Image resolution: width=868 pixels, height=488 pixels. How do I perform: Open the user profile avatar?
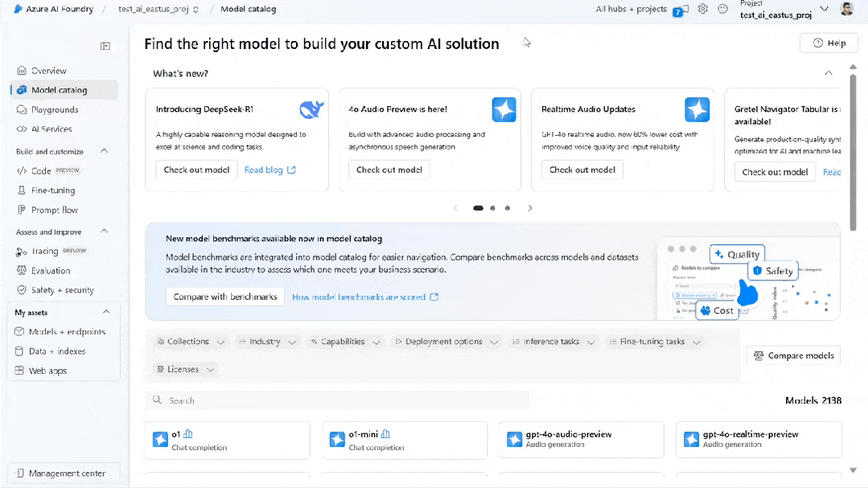click(846, 9)
